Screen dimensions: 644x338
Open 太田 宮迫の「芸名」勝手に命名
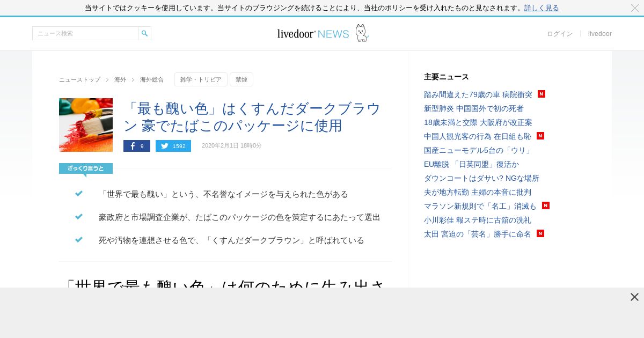click(478, 234)
